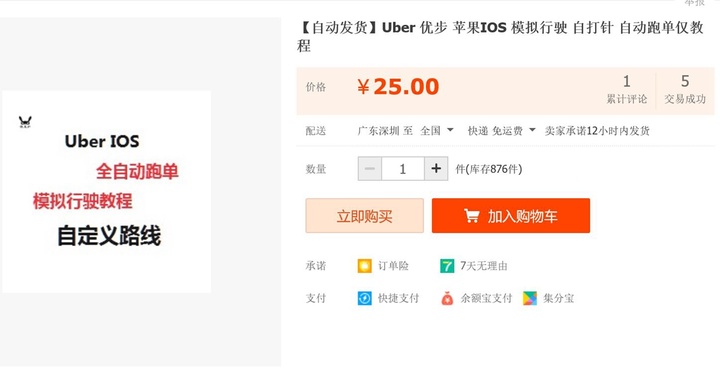Open the 累计评论 review count
This screenshot has height=379, width=720.
point(627,90)
